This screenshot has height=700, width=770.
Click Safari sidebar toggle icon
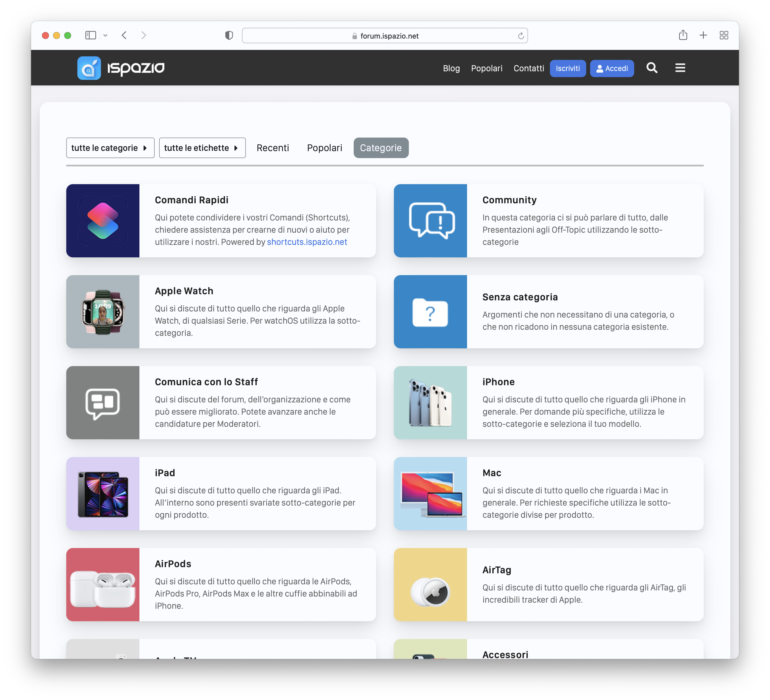point(91,35)
